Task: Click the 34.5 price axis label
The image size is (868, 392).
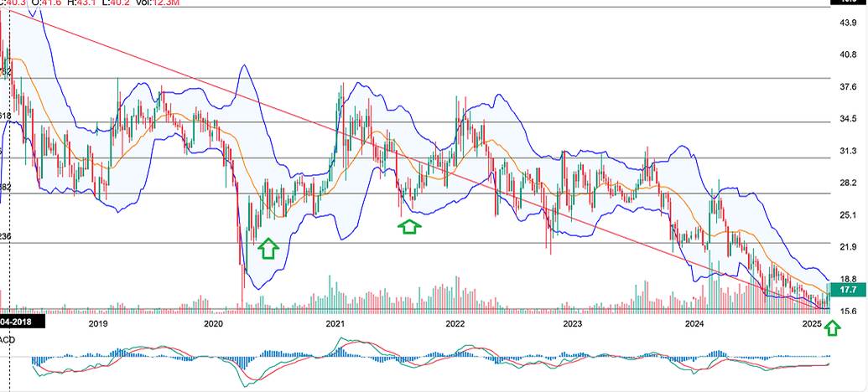Action: [x=849, y=118]
